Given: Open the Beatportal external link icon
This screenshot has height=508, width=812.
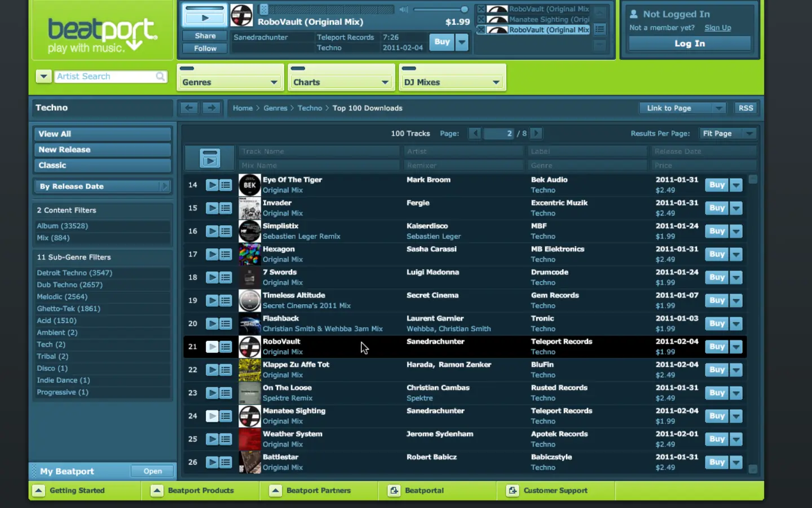Looking at the screenshot, I should 394,491.
